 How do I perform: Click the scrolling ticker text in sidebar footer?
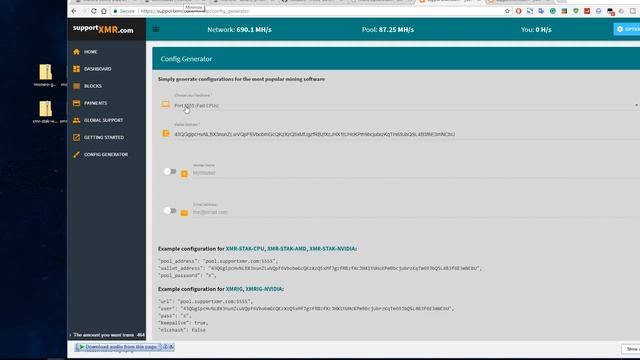(107, 335)
